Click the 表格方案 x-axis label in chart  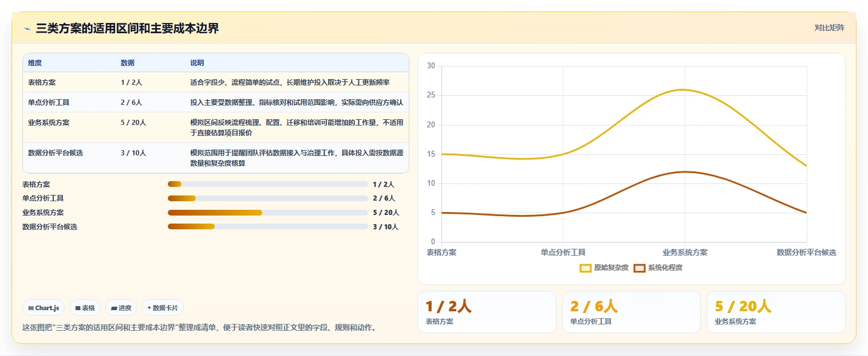(441, 253)
